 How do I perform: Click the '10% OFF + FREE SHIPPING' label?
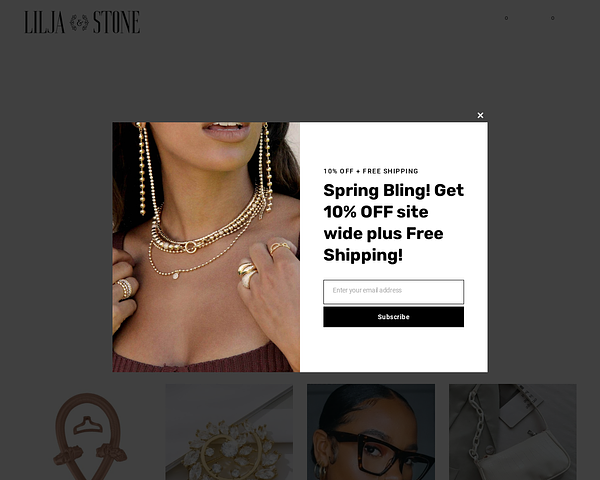[x=371, y=171]
